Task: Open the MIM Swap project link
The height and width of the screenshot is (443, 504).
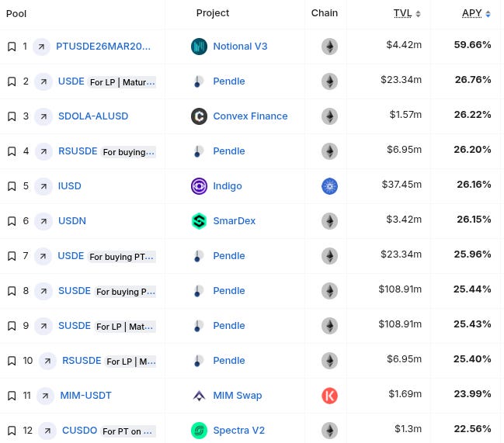Action: (238, 396)
